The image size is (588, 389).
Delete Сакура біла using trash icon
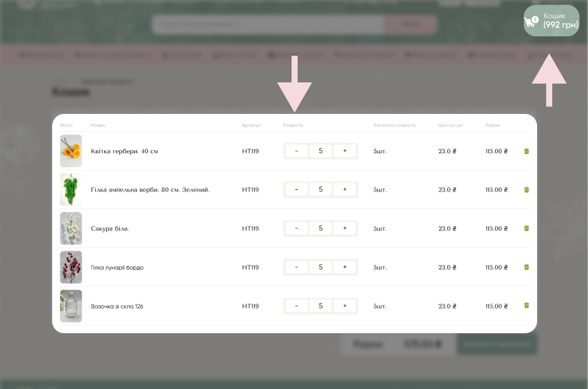pyautogui.click(x=526, y=228)
